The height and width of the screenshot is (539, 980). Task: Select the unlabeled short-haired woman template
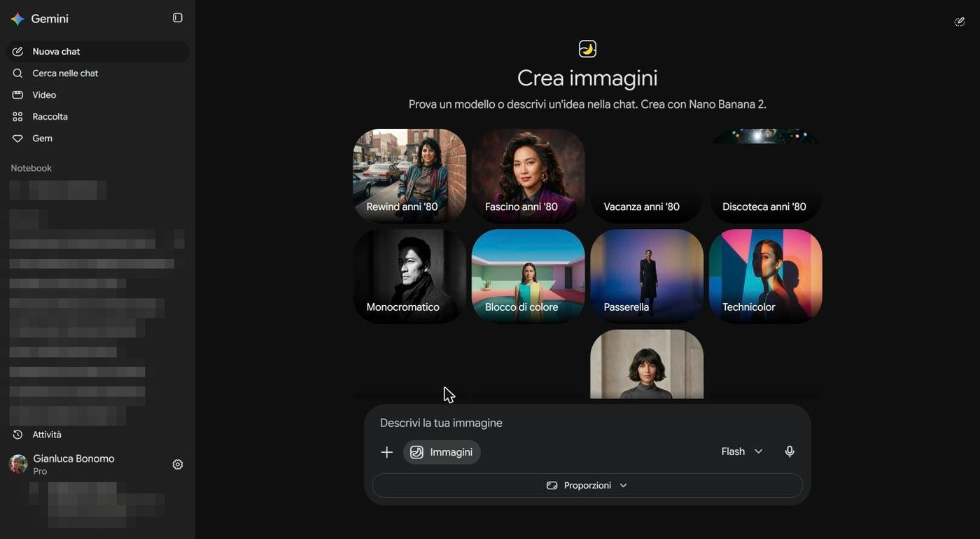click(647, 364)
